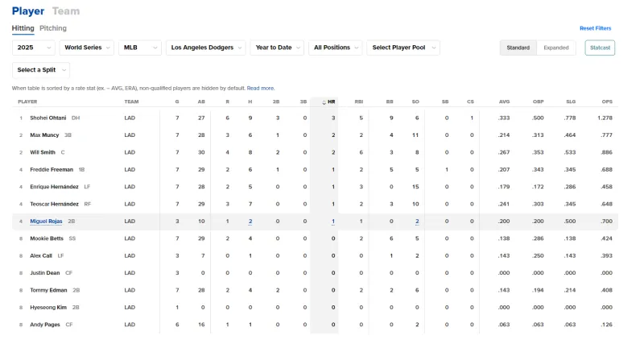The height and width of the screenshot is (348, 644).
Task: Open the Pitching stats tab
Action: [x=53, y=28]
